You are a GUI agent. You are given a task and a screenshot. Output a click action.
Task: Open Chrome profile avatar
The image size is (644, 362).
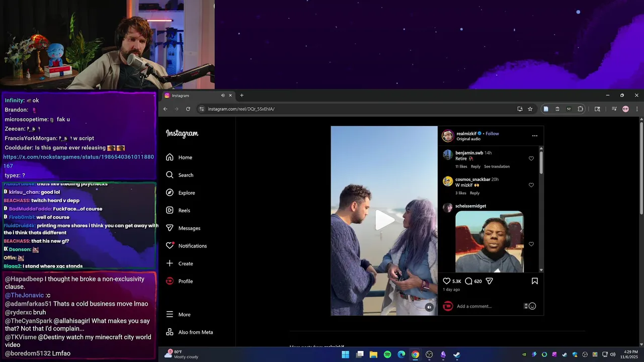(x=625, y=109)
